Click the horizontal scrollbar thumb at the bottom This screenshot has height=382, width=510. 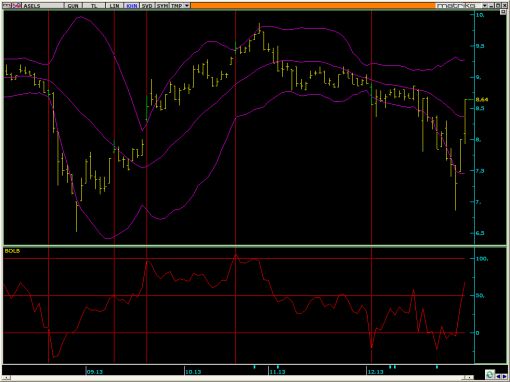click(469, 377)
